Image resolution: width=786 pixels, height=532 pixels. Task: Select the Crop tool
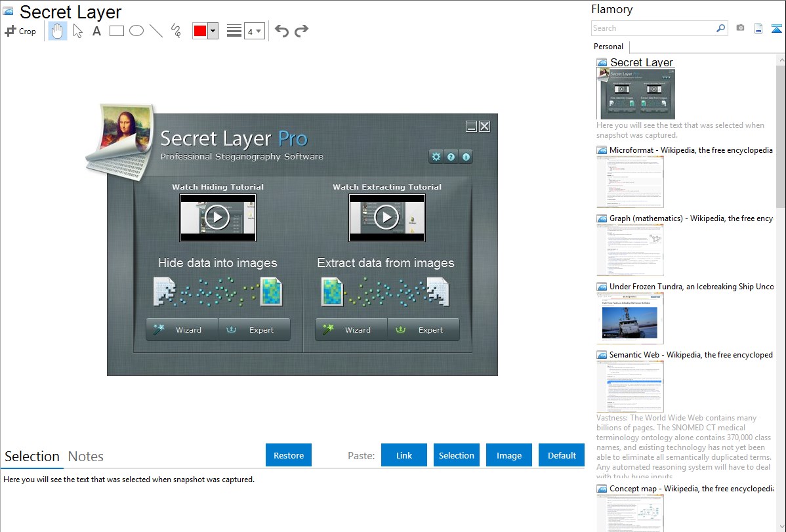pyautogui.click(x=20, y=31)
